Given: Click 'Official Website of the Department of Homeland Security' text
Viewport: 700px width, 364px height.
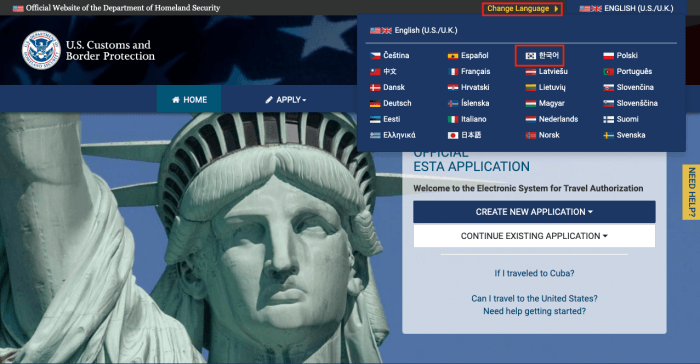Looking at the screenshot, I should click(123, 8).
